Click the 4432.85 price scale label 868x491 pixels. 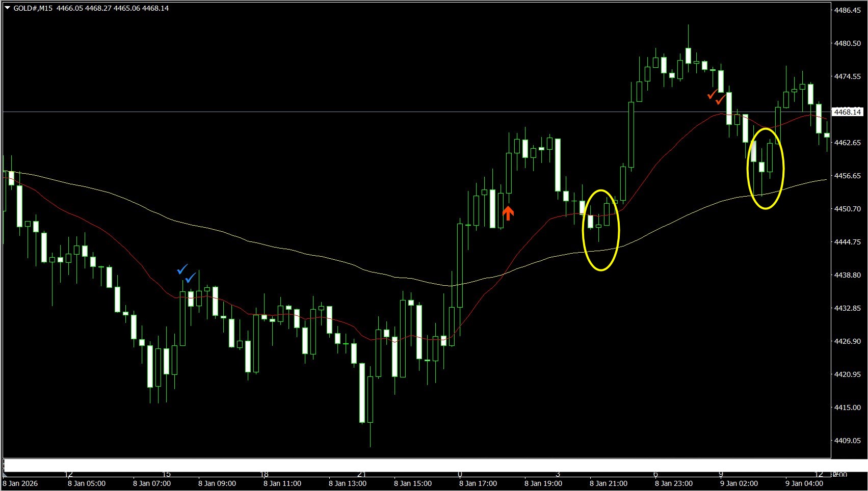[847, 308]
